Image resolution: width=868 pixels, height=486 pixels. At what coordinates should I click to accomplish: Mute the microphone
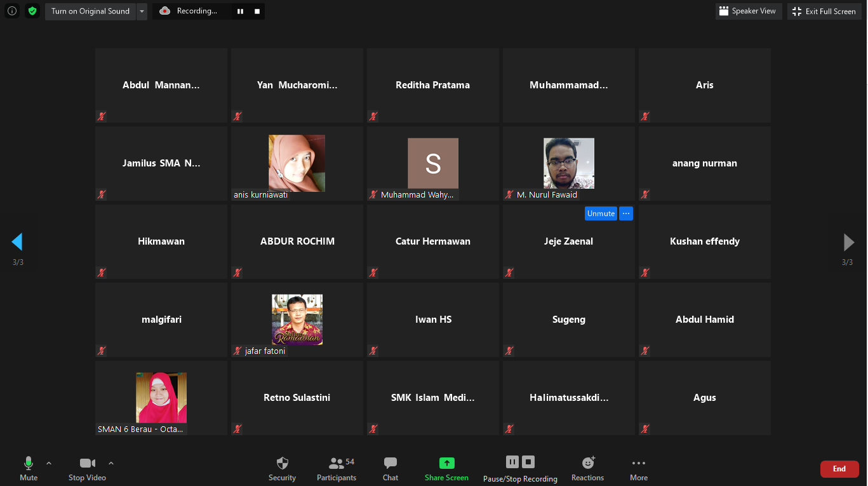click(x=29, y=469)
